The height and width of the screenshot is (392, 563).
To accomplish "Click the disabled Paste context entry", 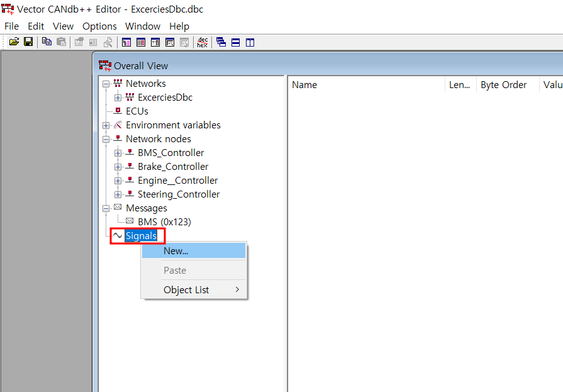I will 194,270.
